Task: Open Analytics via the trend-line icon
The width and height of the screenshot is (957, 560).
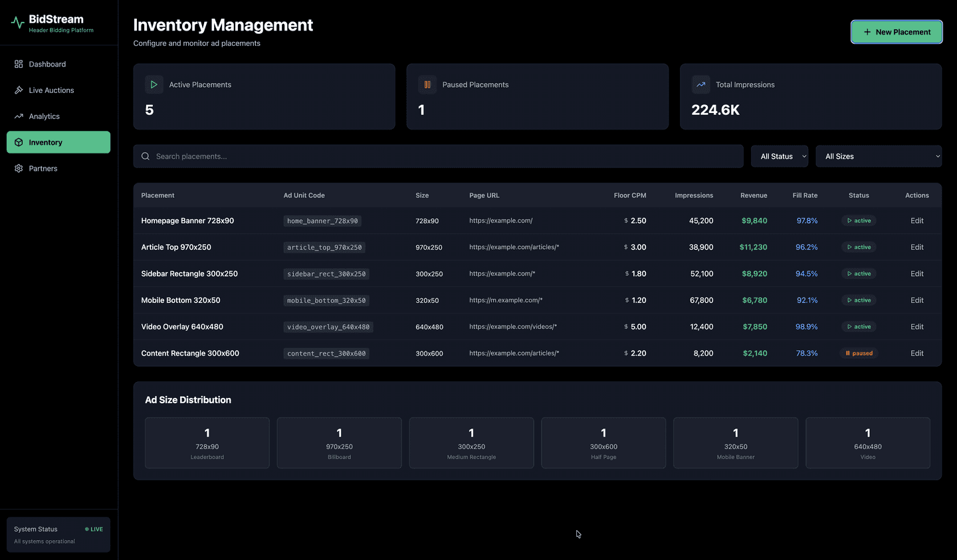Action: 19,116
